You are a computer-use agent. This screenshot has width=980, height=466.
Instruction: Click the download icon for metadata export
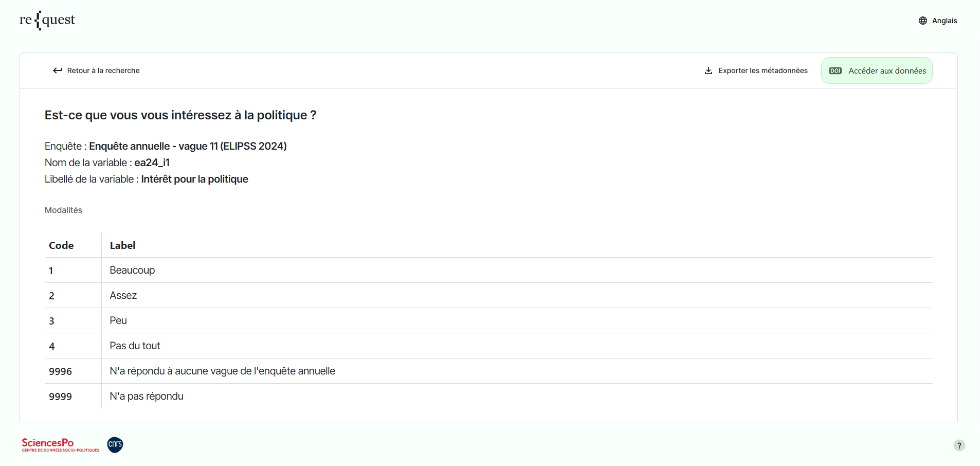pos(709,70)
